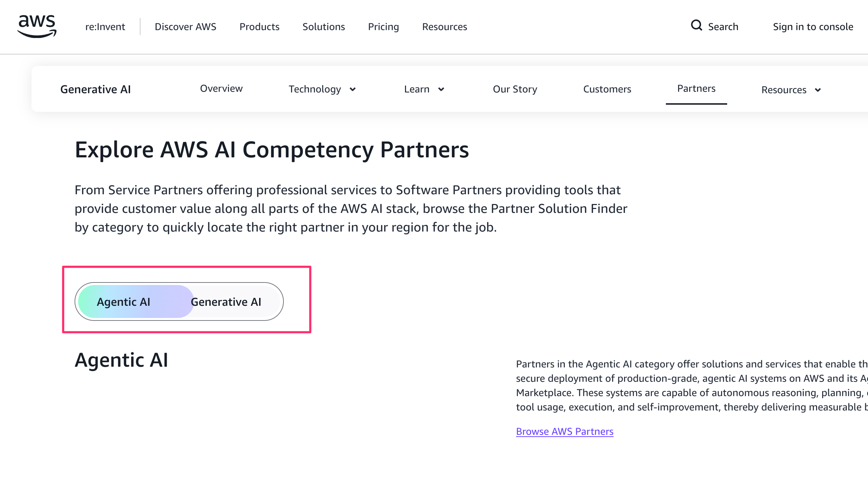This screenshot has height=494, width=868.
Task: Go to the Pricing menu
Action: [x=383, y=27]
